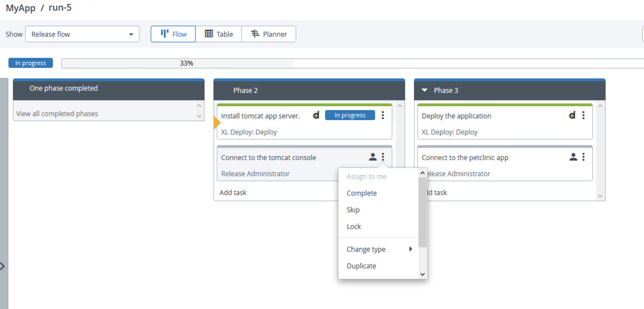644x309 pixels.
Task: Switch to Planner view
Action: 269,34
